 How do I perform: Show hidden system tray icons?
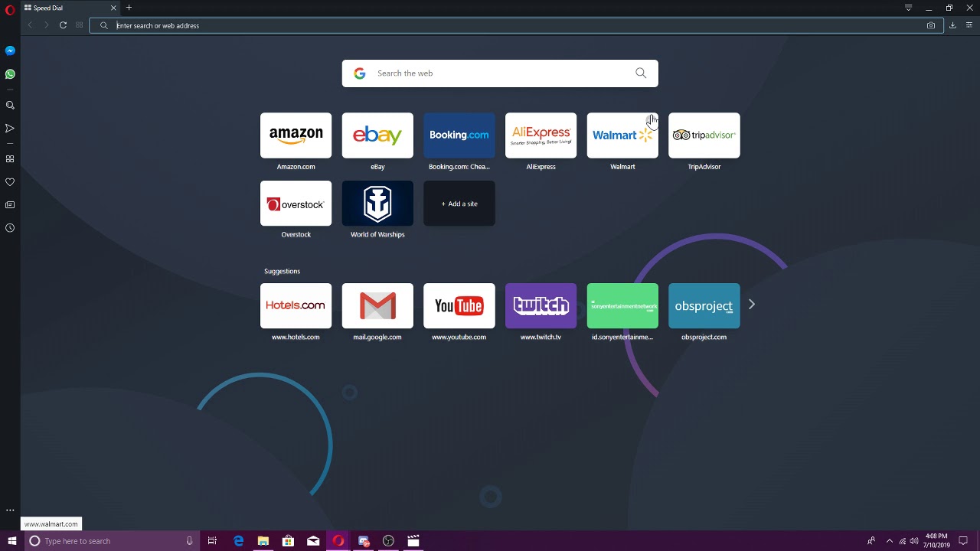(889, 541)
